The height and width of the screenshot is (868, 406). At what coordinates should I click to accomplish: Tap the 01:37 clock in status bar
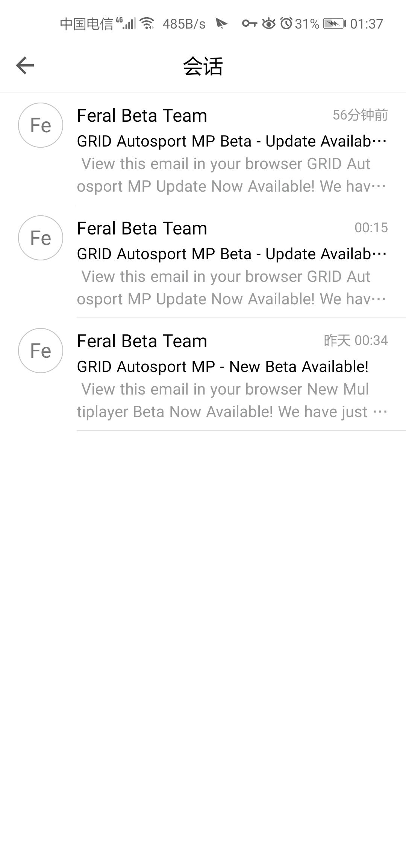pos(367,24)
